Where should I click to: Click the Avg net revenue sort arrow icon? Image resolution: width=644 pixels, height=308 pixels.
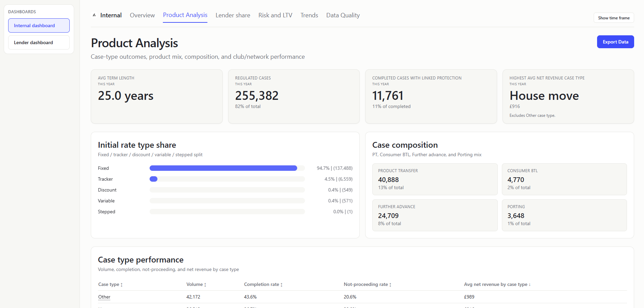(529, 285)
